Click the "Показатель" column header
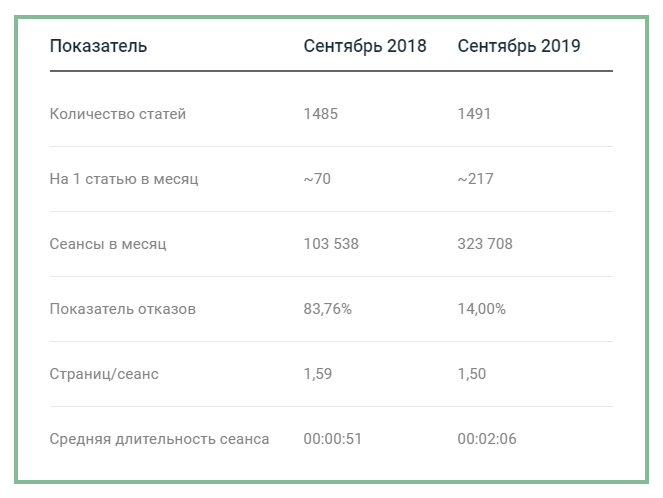Viewport: 663px width, 498px height. pos(98,46)
